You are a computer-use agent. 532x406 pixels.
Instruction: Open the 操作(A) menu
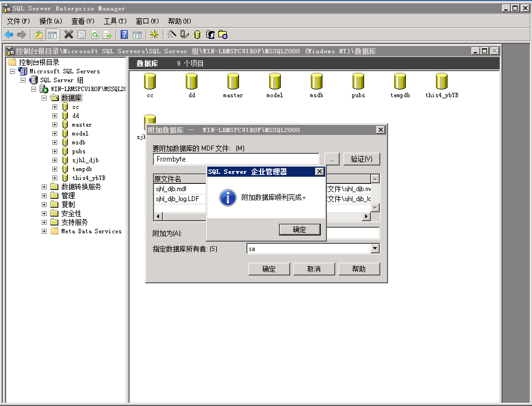[51, 21]
